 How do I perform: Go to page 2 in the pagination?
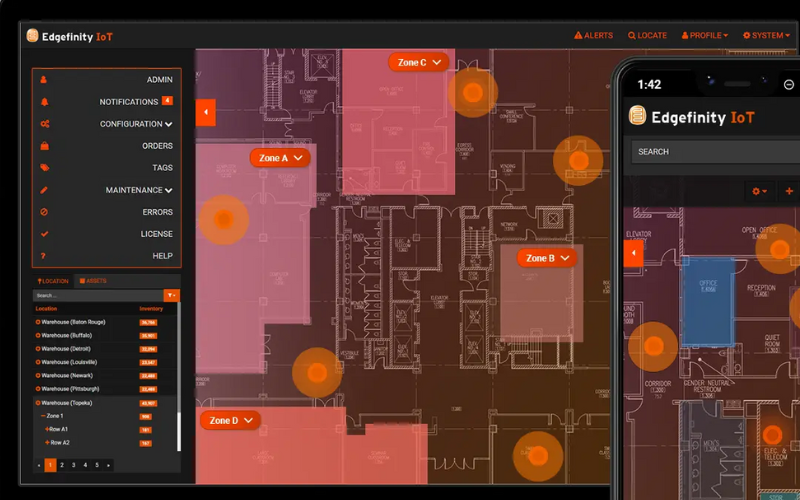(x=62, y=465)
